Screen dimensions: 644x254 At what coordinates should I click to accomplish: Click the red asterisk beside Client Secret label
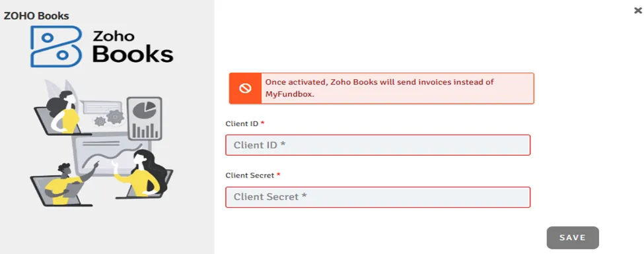(x=278, y=174)
